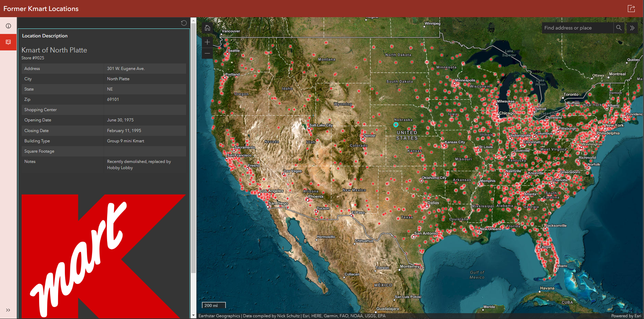Select state value 'NE'
The width and height of the screenshot is (644, 319).
(x=110, y=89)
